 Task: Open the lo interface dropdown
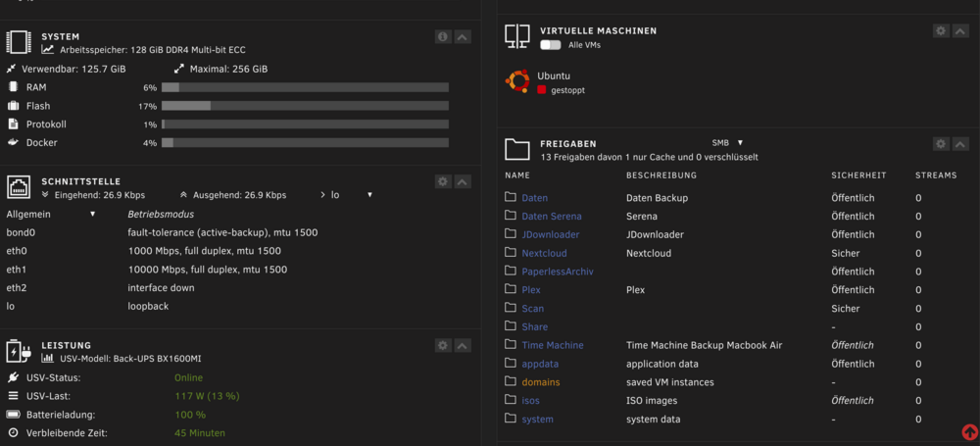(352, 195)
